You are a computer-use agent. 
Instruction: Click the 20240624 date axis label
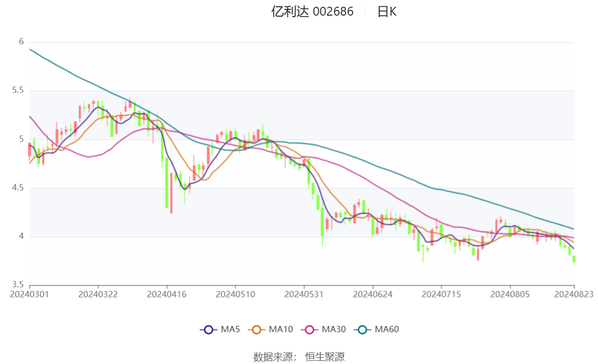tap(372, 294)
